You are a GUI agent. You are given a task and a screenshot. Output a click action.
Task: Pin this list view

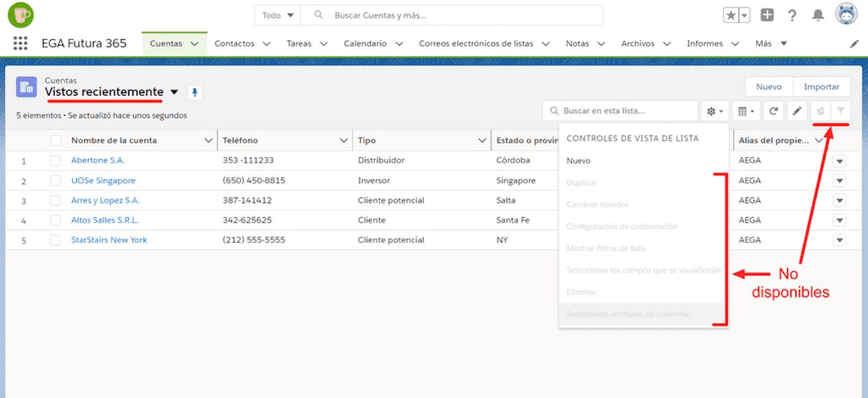tap(195, 92)
